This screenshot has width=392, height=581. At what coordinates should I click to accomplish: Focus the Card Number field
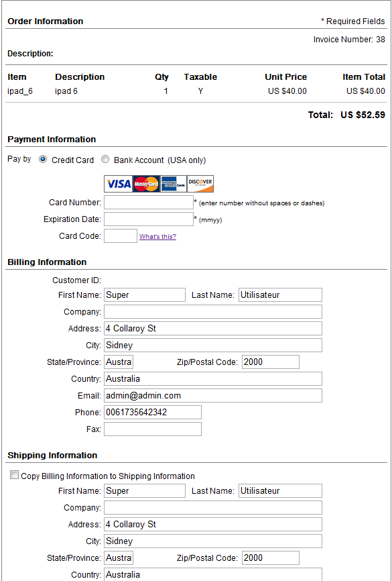click(149, 203)
